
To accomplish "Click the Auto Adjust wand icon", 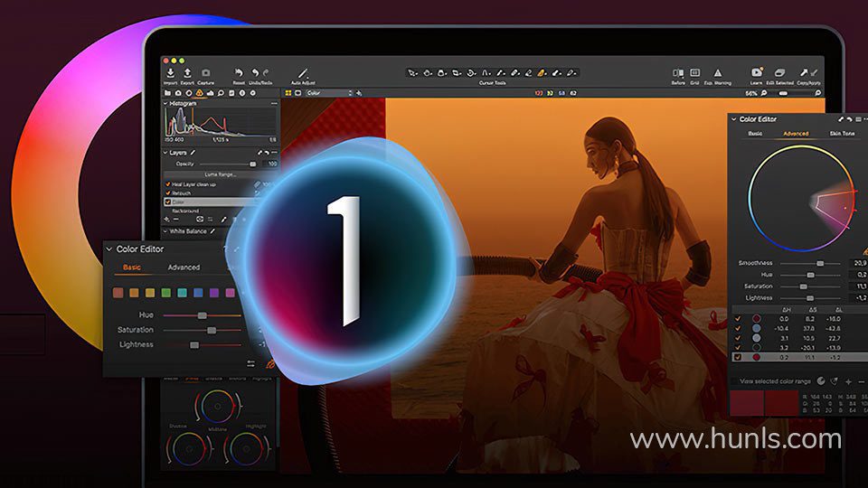I will 303,72.
